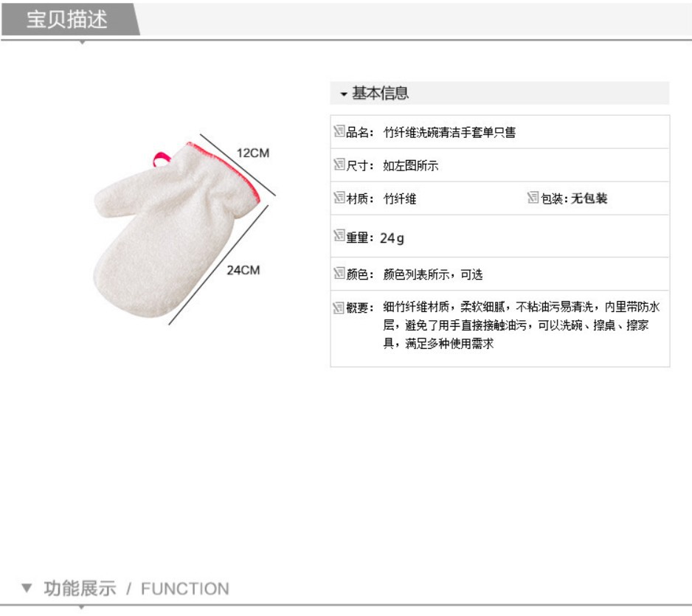Image resolution: width=692 pixels, height=616 pixels.
Task: Click the 24CM length label
Action: click(x=243, y=270)
